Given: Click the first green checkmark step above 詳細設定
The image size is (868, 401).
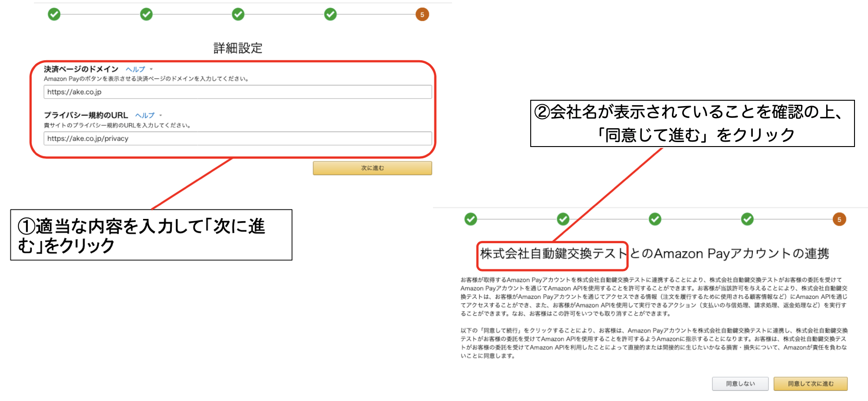Looking at the screenshot, I should click(54, 14).
